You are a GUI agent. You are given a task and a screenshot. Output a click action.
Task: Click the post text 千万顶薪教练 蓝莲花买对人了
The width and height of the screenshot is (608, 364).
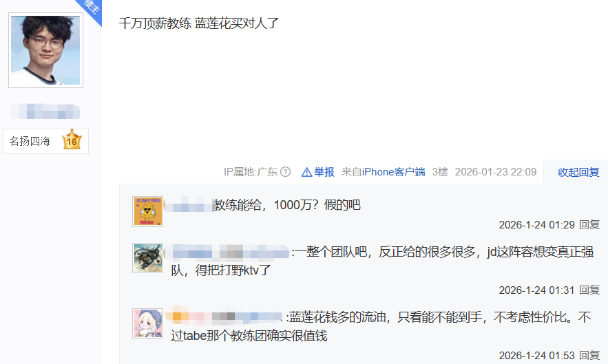pos(198,23)
